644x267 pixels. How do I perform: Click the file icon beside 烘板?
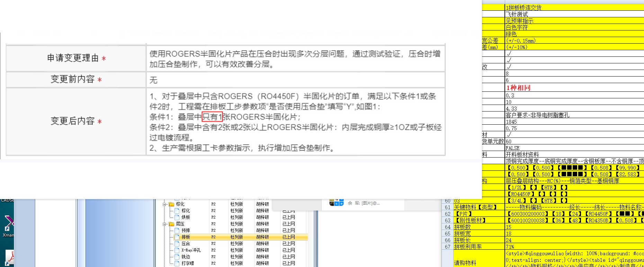pyautogui.click(x=177, y=217)
